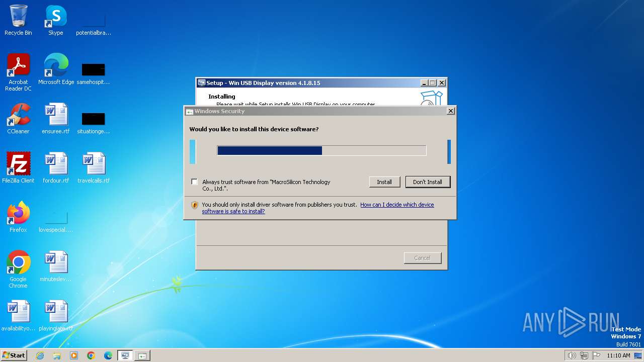Click the network tray icon
Screen dimensions: 644x362
(584, 355)
